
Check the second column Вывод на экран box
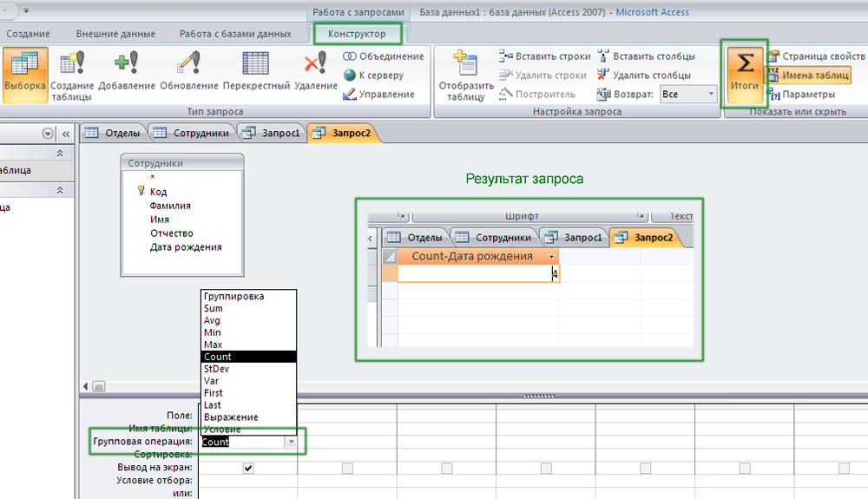click(x=347, y=468)
